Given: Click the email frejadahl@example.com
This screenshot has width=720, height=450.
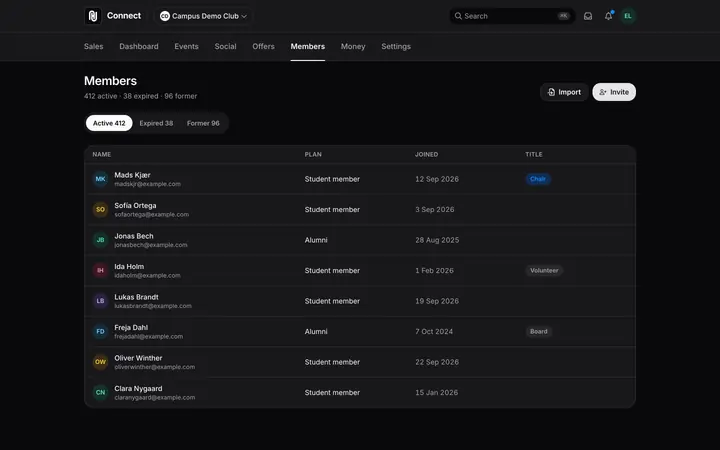Looking at the screenshot, I should pyautogui.click(x=148, y=337).
